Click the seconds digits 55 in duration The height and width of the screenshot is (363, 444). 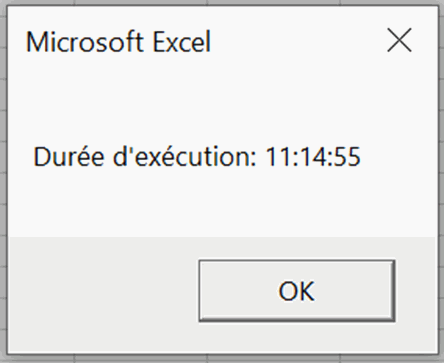click(348, 157)
